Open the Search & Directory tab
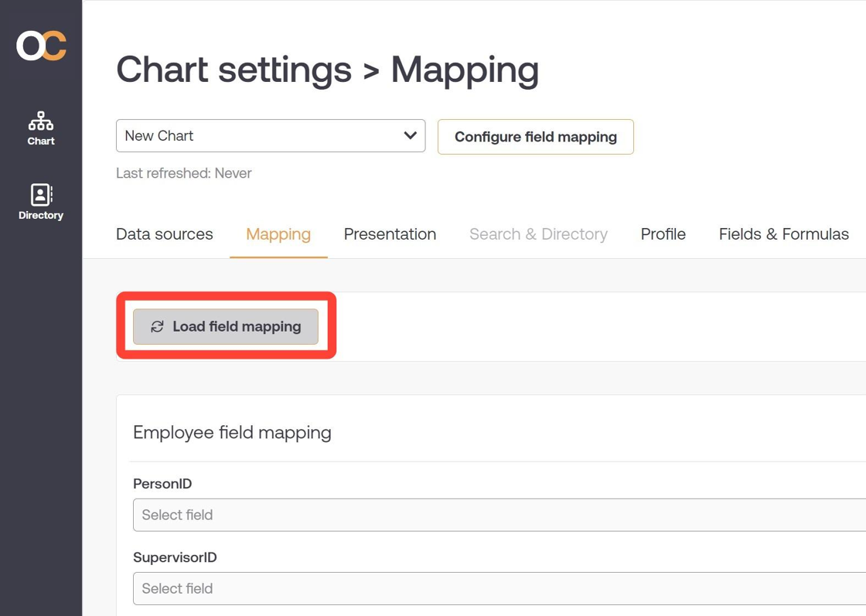This screenshot has width=866, height=616. 538,234
